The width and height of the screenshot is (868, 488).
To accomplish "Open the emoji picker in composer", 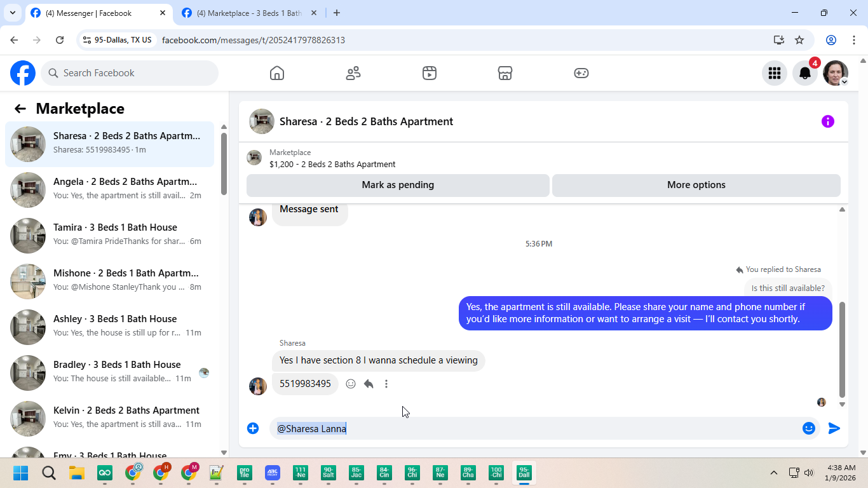I will coord(809,428).
